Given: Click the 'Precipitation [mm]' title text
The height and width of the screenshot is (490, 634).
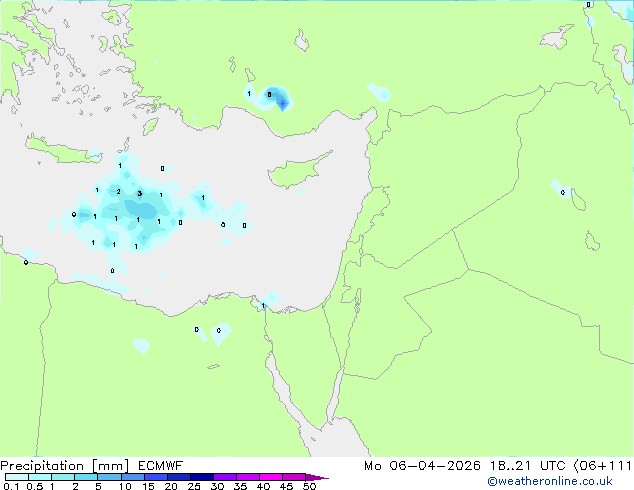Looking at the screenshot, I should point(65,466).
